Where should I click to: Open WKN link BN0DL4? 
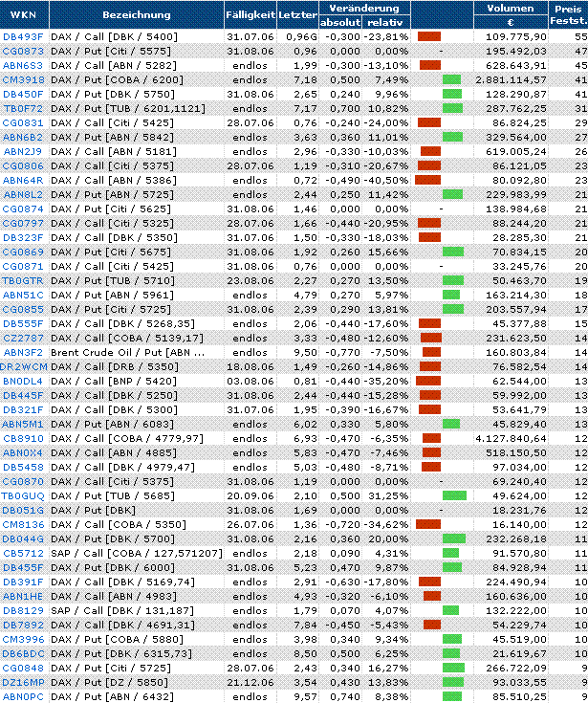click(x=23, y=381)
